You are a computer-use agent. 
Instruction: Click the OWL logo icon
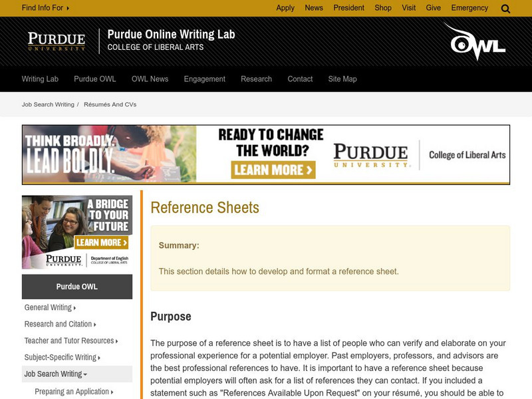(x=477, y=42)
